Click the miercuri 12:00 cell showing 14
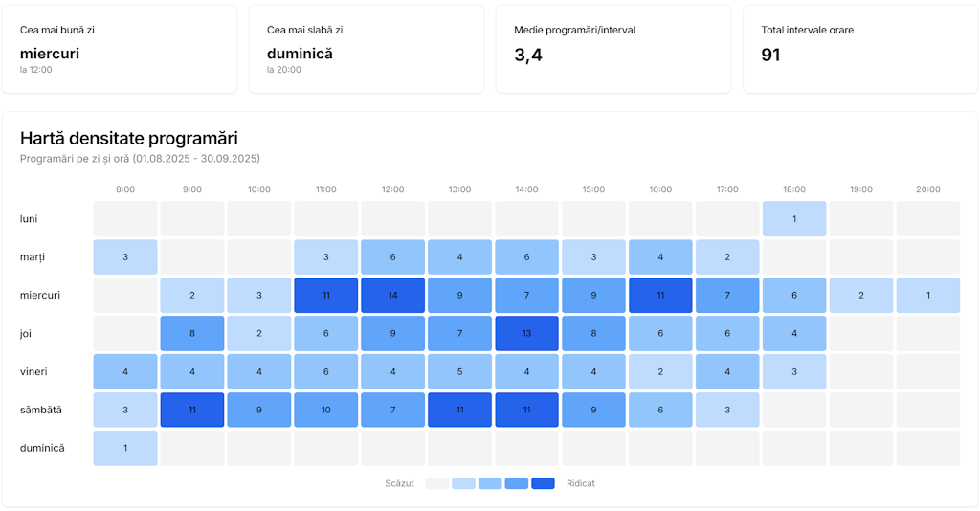The width and height of the screenshot is (980, 511). pyautogui.click(x=392, y=296)
